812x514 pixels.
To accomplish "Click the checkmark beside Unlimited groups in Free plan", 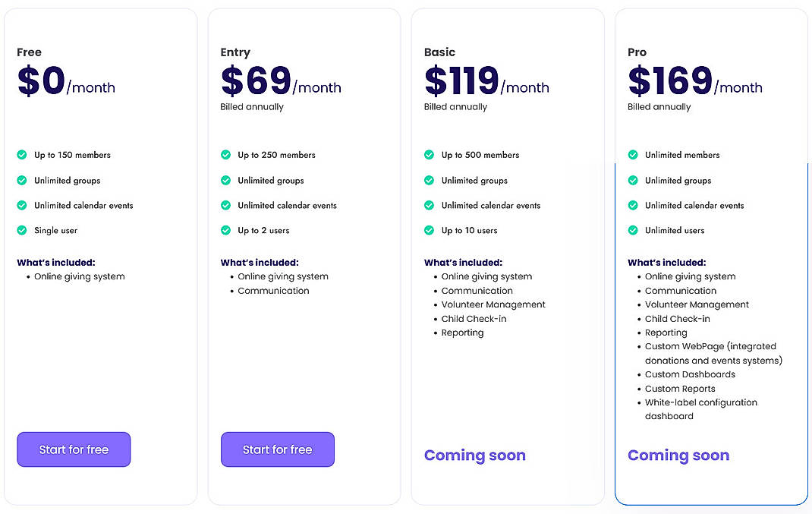I will [x=21, y=181].
